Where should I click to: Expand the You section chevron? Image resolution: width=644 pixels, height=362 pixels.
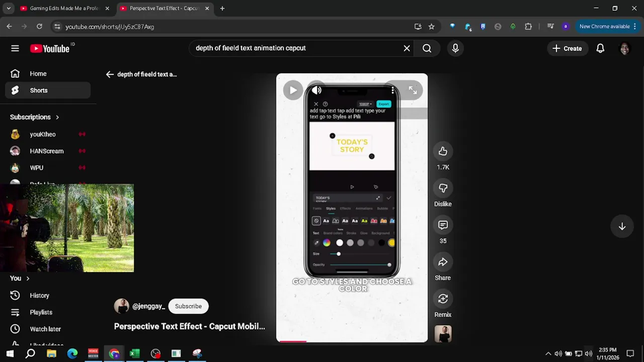pyautogui.click(x=28, y=279)
